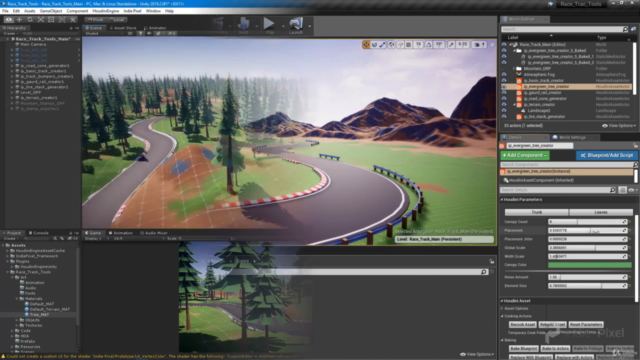Click Houdini icon beside ip_basic_track_creator
This screenshot has height=360, width=640.
pyautogui.click(x=519, y=80)
